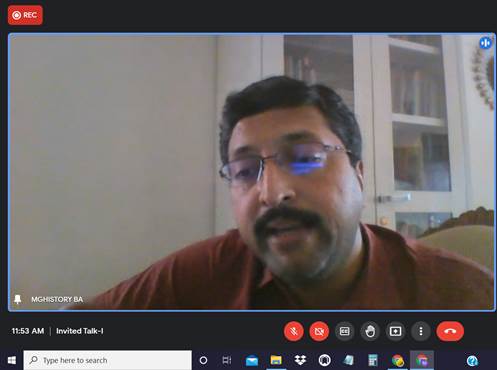Screen dimensions: 497x370
Task: Open the Get Help icon in taskbar
Action: (472, 361)
